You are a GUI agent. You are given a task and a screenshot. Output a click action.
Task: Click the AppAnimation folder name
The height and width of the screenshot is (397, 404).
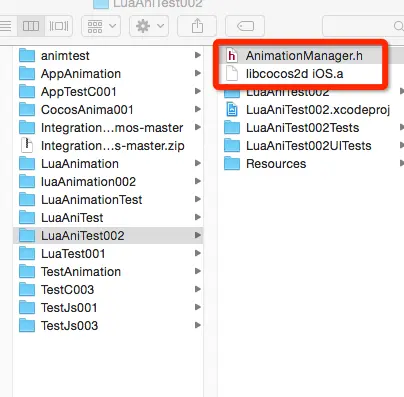point(81,74)
